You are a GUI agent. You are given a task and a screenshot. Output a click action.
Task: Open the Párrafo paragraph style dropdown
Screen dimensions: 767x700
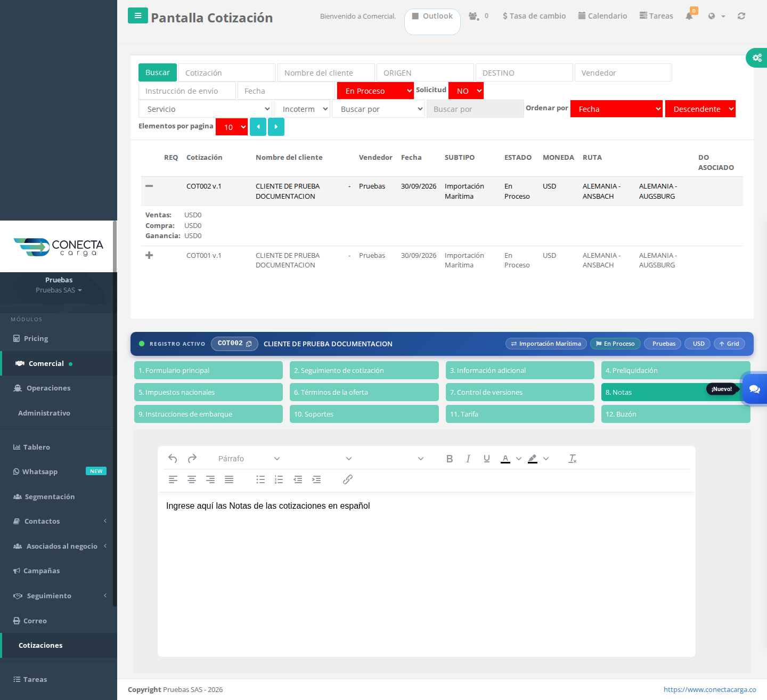249,459
